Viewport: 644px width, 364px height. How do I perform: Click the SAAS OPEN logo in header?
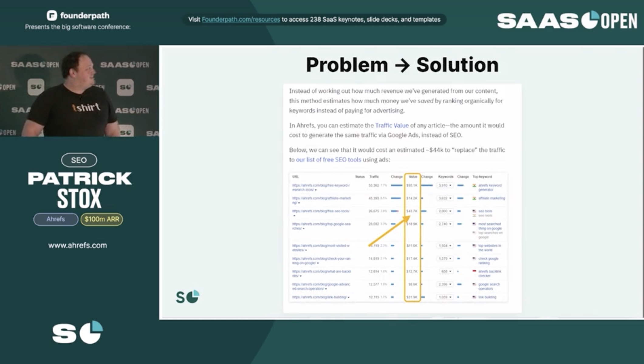click(x=567, y=20)
